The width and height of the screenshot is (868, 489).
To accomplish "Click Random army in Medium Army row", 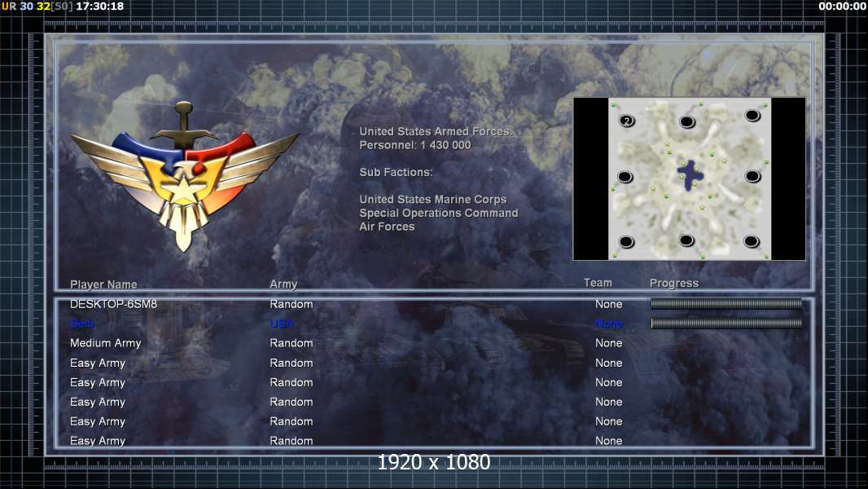I will (x=292, y=343).
